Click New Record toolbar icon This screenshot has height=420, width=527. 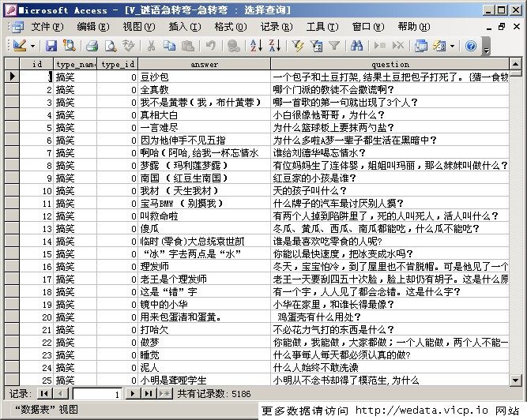point(379,46)
